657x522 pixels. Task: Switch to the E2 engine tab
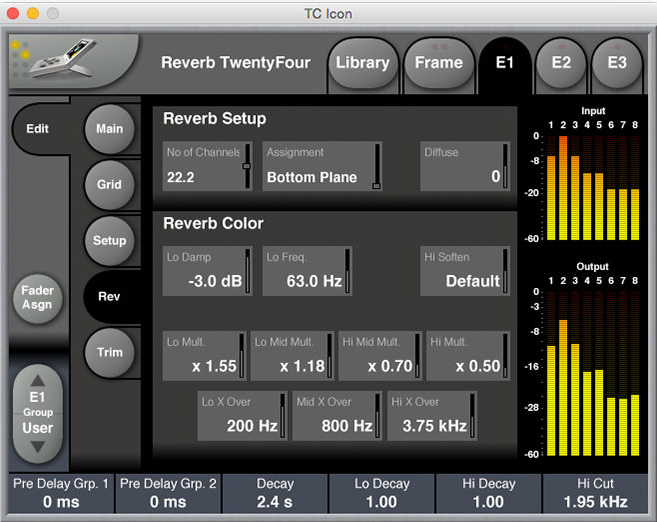[561, 63]
